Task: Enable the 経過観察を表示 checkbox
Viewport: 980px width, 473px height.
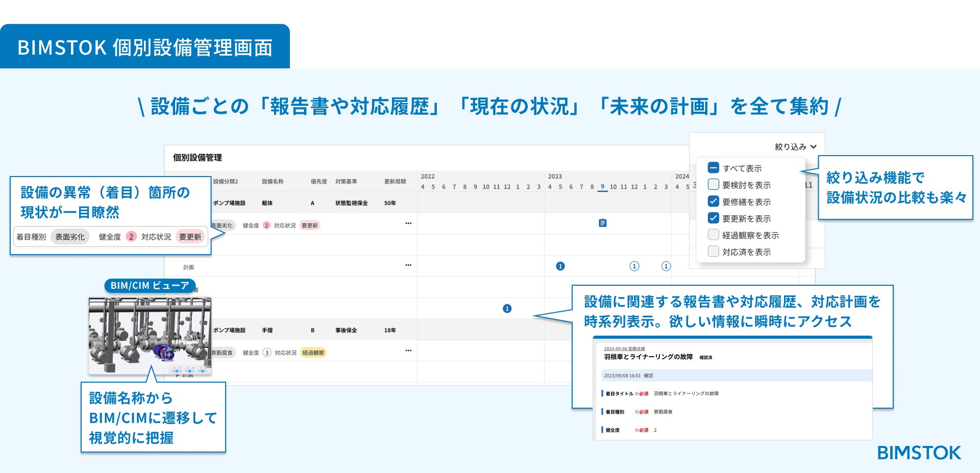Action: [x=714, y=235]
